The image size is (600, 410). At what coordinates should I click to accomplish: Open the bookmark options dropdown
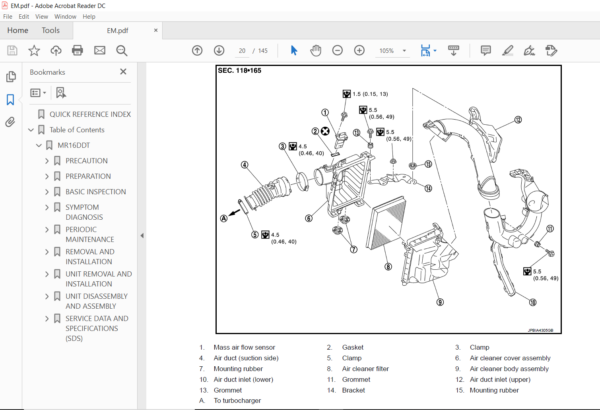point(38,93)
